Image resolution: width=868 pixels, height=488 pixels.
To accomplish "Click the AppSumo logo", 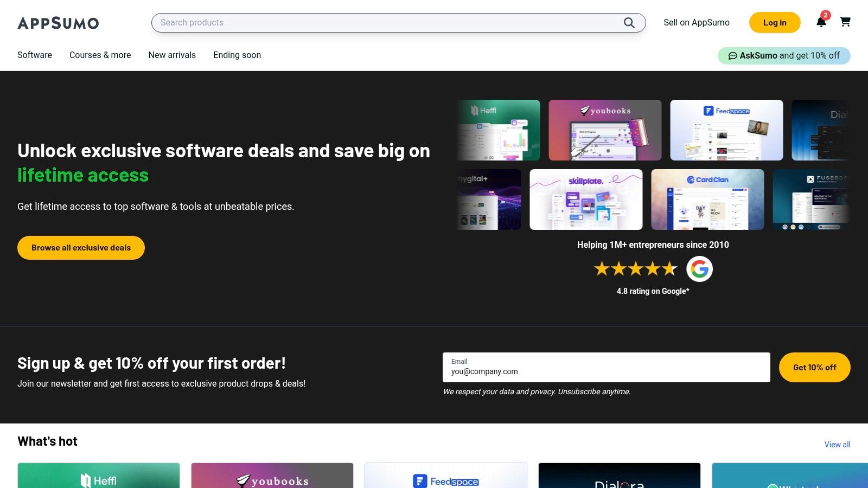I will pyautogui.click(x=58, y=23).
